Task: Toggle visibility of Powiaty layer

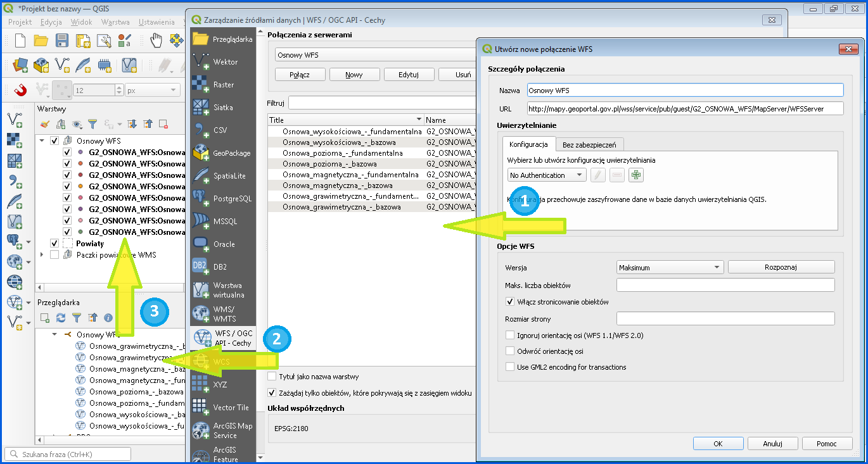Action: [54, 243]
